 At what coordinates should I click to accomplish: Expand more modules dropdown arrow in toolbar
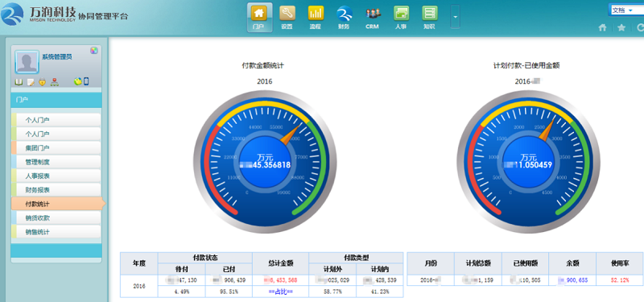[455, 16]
